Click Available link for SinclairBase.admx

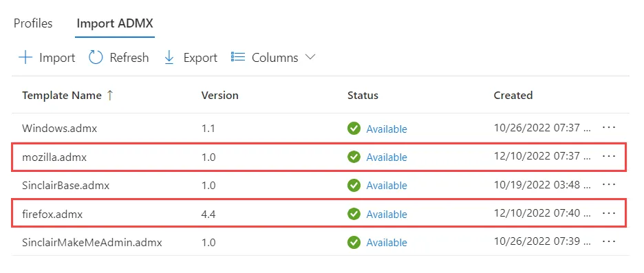[387, 186]
